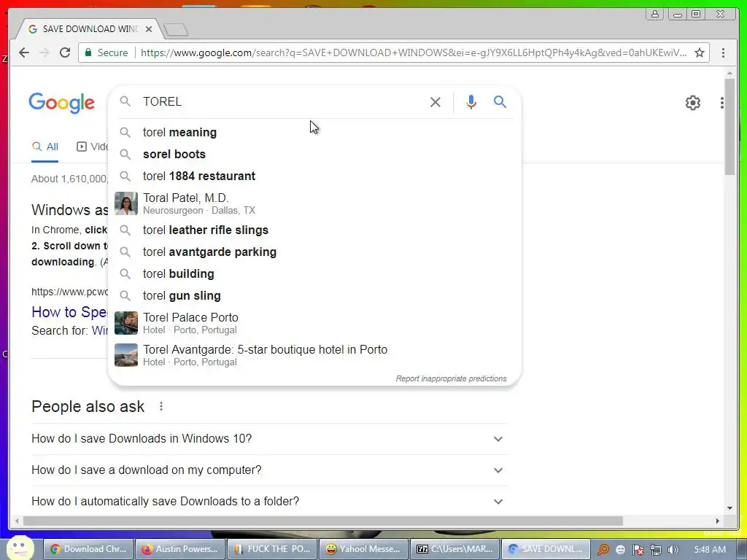Click the browser forward arrow
This screenshot has height=560, width=747.
pyautogui.click(x=44, y=52)
